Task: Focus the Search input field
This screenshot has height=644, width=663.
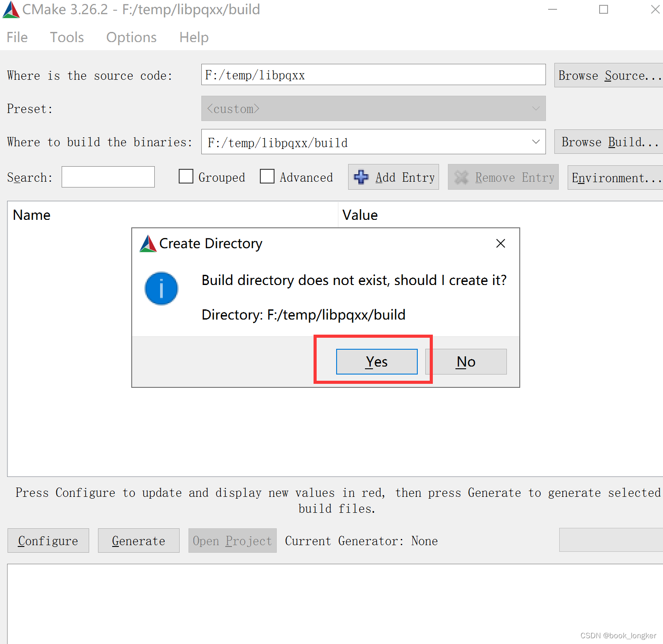Action: pyautogui.click(x=108, y=177)
